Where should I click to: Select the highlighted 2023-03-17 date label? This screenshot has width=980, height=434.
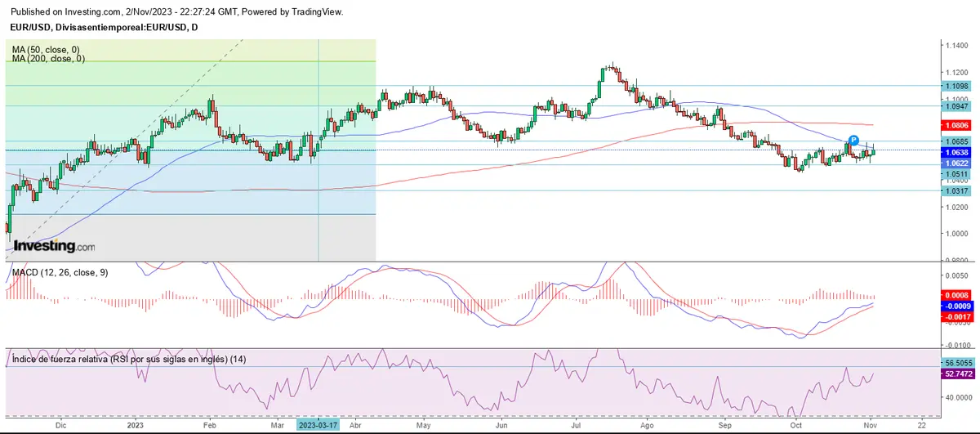[x=318, y=426]
